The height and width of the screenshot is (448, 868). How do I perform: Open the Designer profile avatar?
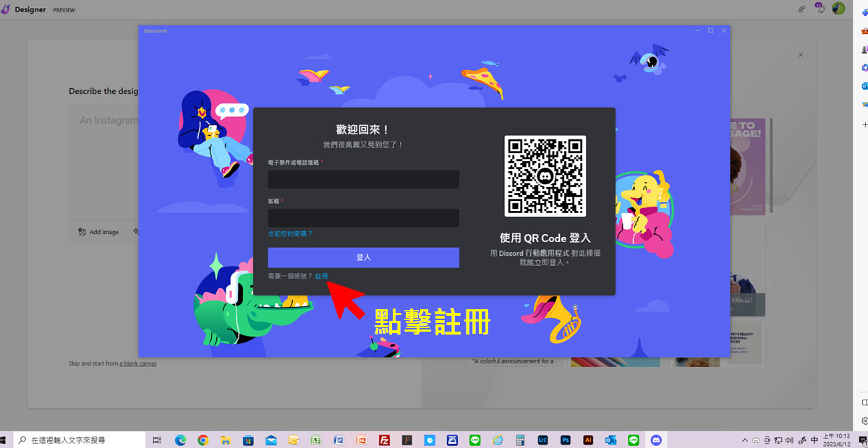(x=838, y=8)
